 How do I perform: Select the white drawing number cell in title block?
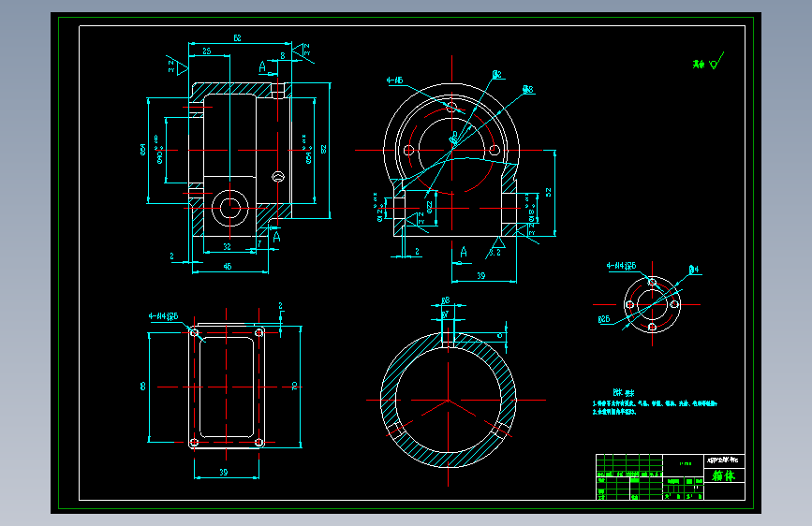[724, 460]
